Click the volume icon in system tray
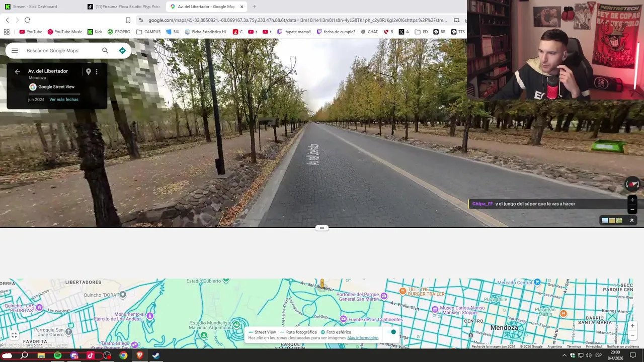Viewport: 644px width, 362px height. point(588,355)
